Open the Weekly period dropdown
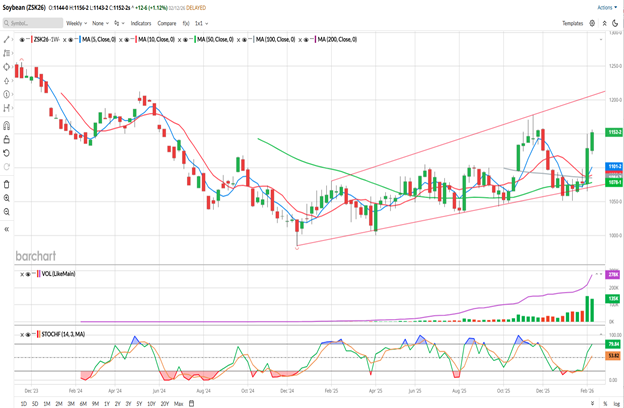Screen dimensions: 624x408 [x=76, y=23]
